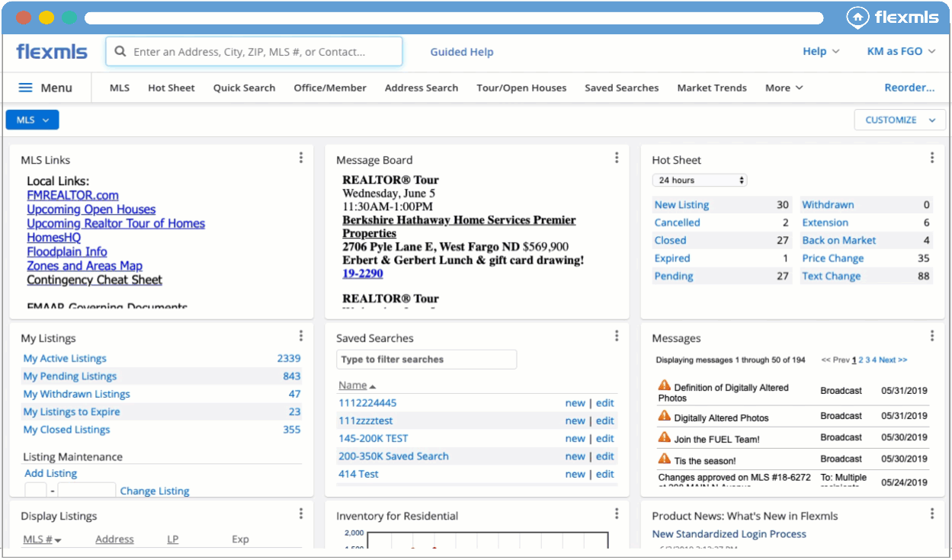Open My Active Listings link
952x560 pixels.
point(65,358)
